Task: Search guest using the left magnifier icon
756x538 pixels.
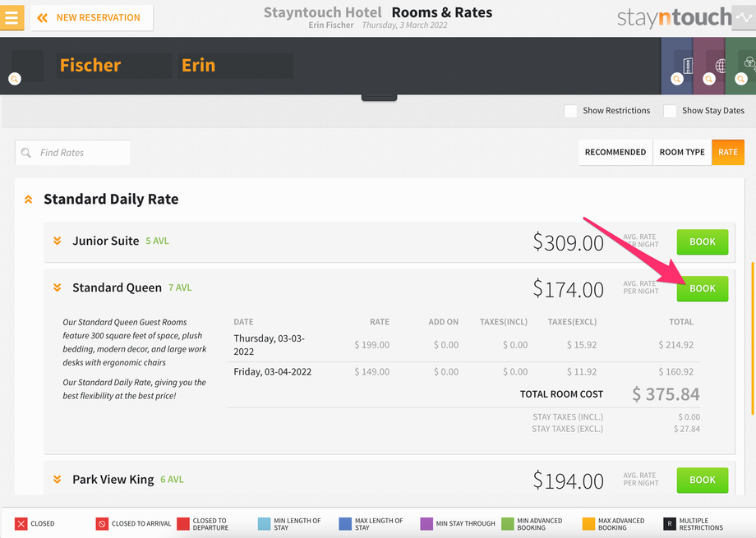Action: pyautogui.click(x=15, y=79)
